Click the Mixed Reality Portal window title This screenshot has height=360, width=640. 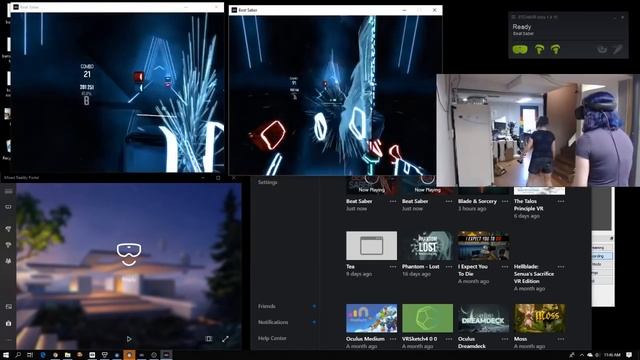click(x=21, y=178)
